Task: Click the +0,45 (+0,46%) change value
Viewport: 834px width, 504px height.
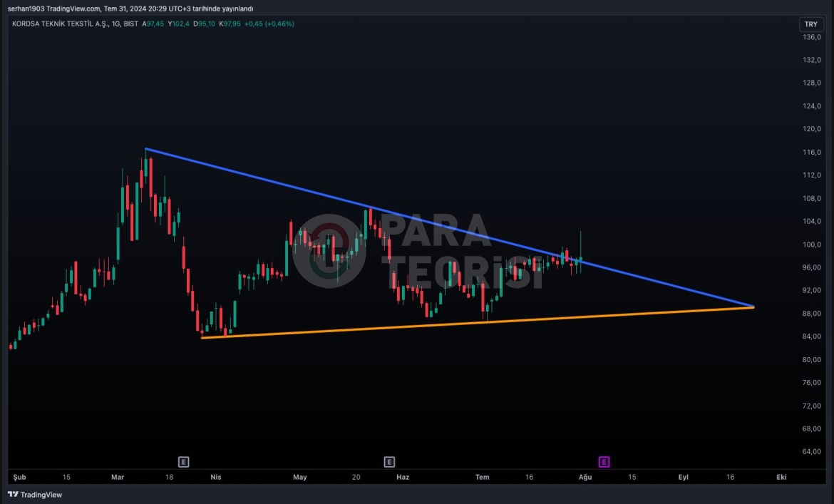Action: point(269,24)
